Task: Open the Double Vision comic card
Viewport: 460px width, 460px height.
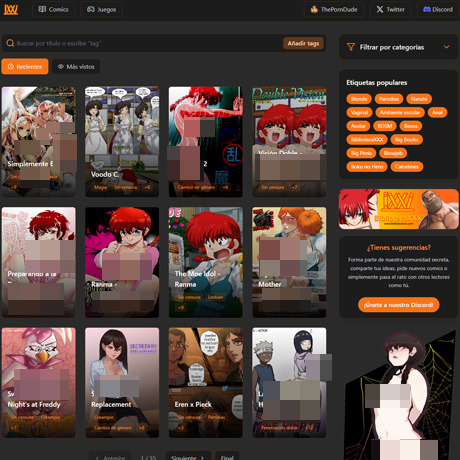Action: (289, 142)
